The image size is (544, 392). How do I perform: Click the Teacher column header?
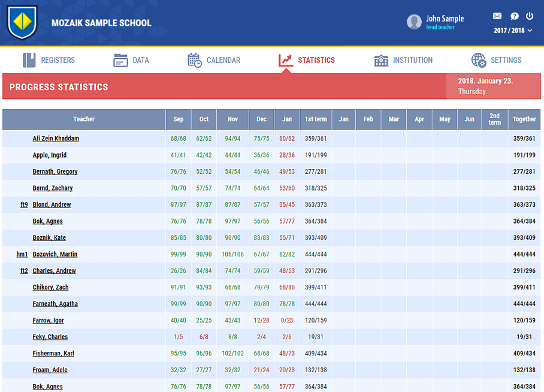[84, 119]
